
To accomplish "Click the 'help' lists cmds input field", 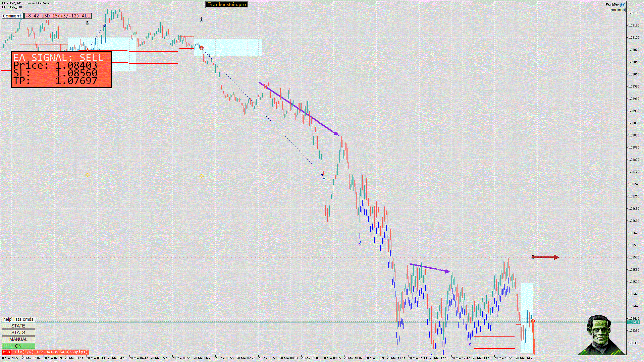I will [18, 319].
